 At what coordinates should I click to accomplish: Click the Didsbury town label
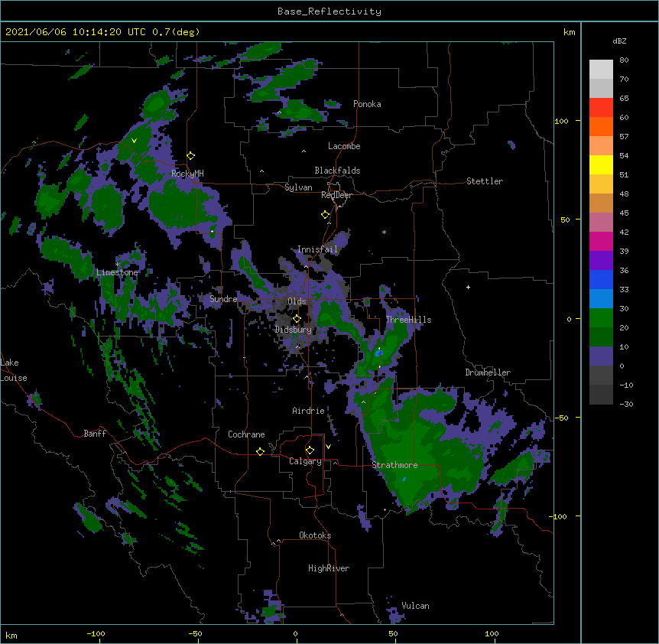point(294,330)
